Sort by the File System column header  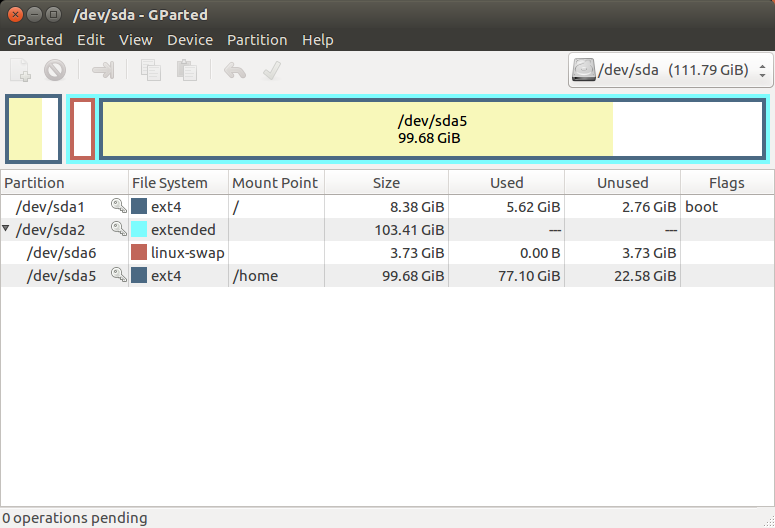pos(178,183)
